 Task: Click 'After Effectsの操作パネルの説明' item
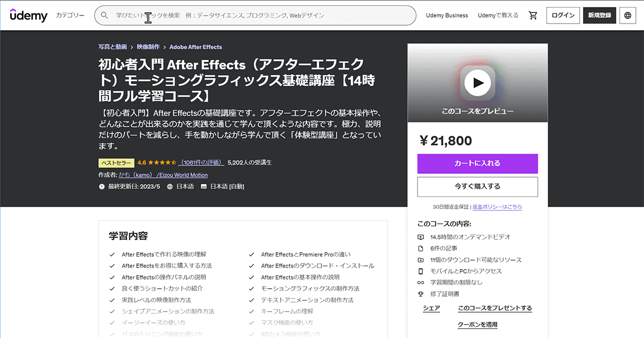tap(164, 277)
